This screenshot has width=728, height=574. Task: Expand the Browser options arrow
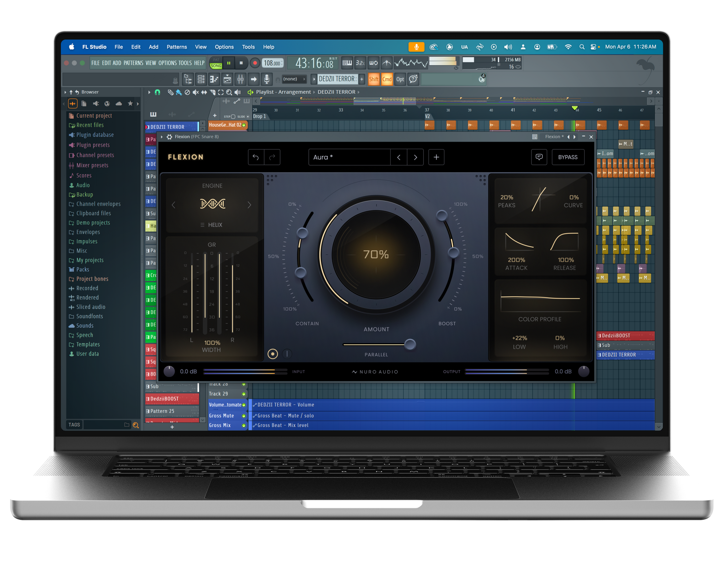point(65,92)
